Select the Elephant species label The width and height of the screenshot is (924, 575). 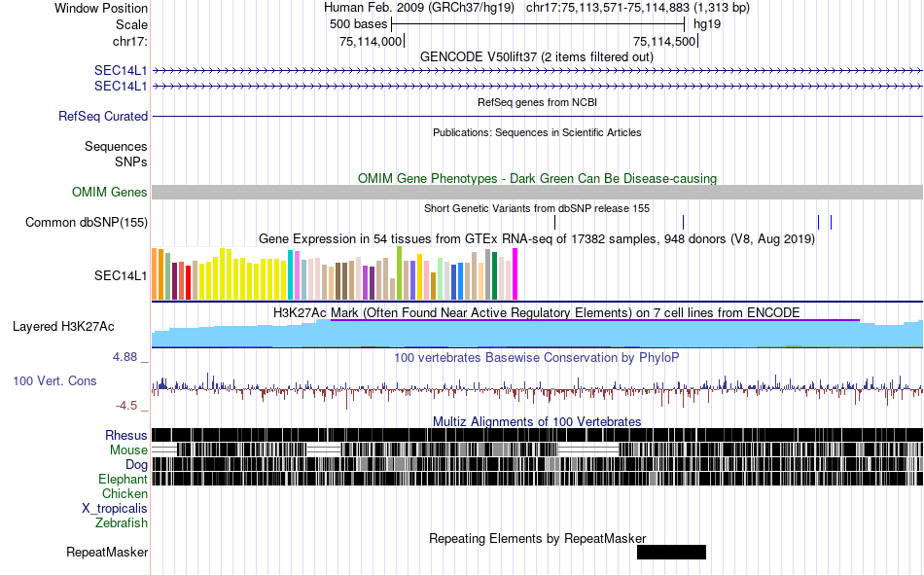[123, 479]
